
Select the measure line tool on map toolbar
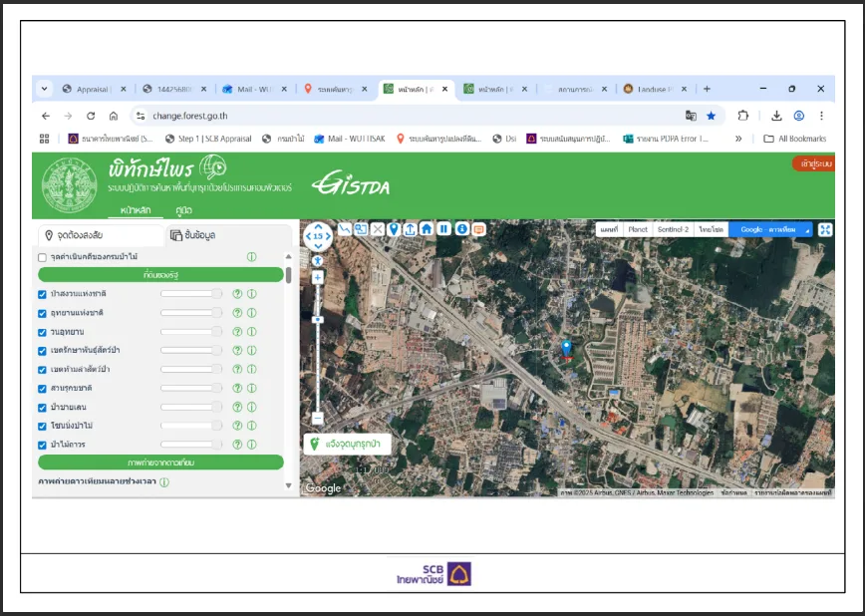(x=345, y=229)
